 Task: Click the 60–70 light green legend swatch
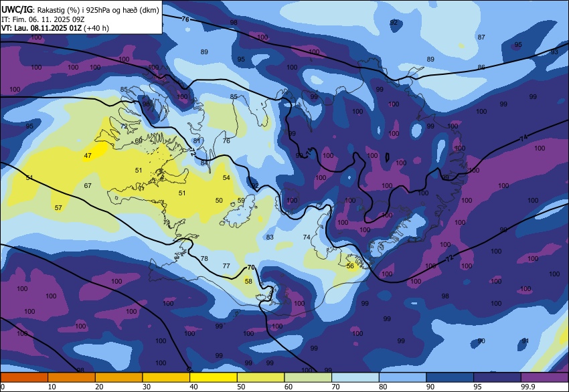(308, 377)
